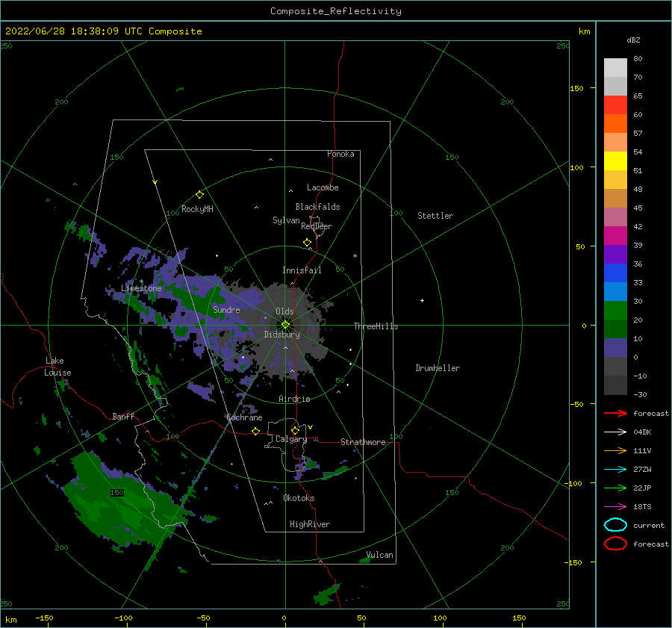The width and height of the screenshot is (672, 628).
Task: Select the red 60-65 dBZ swatch
Action: click(x=615, y=105)
